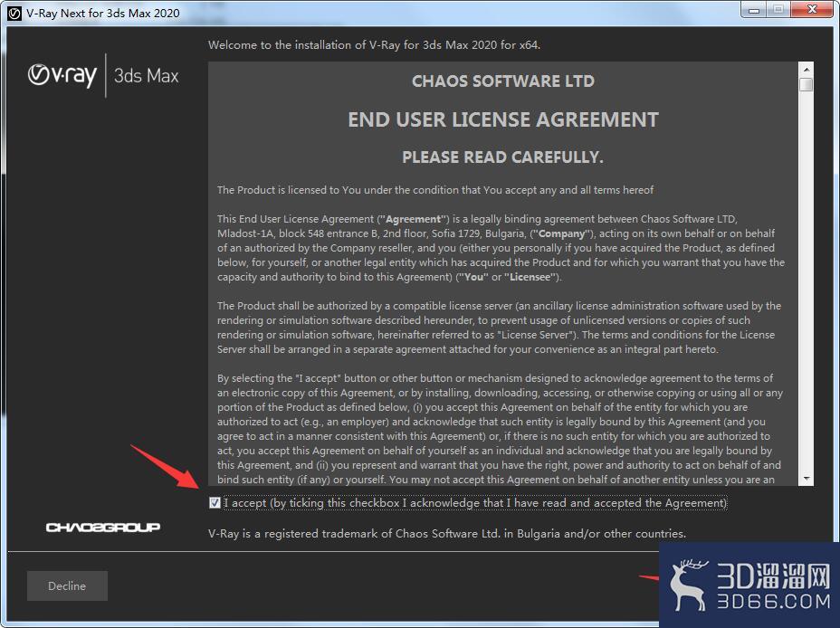
Task: Click END USER LICENSE AGREEMENT heading
Action: coord(503,119)
